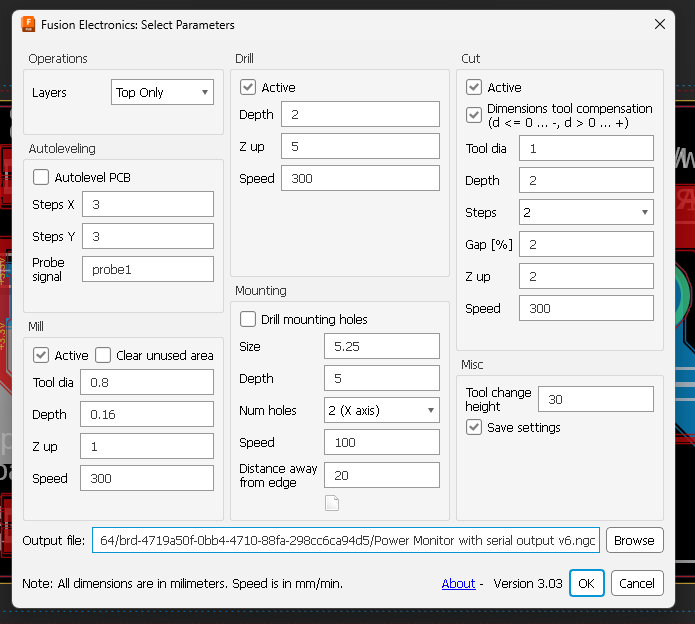Uncheck the Drill Active checkbox

click(x=248, y=87)
